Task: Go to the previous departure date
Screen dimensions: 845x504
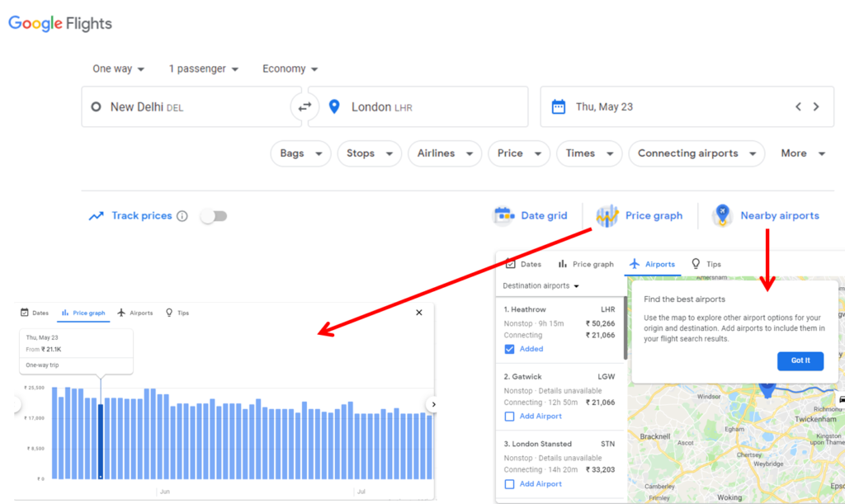Action: pyautogui.click(x=798, y=106)
